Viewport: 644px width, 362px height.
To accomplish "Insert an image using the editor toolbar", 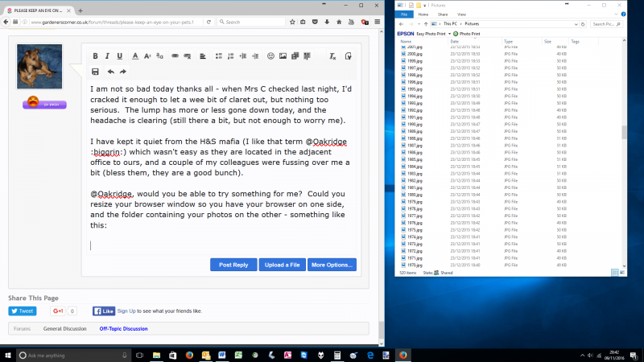I will [x=283, y=56].
